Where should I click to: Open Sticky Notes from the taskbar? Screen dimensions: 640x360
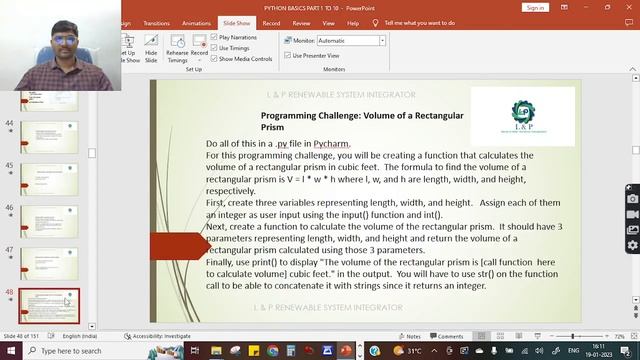pos(253,351)
